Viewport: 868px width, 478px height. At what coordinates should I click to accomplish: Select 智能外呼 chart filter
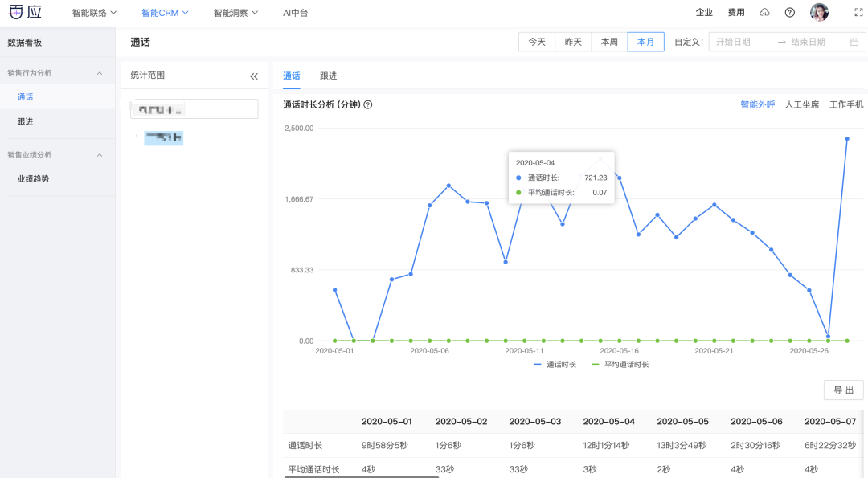[x=757, y=104]
